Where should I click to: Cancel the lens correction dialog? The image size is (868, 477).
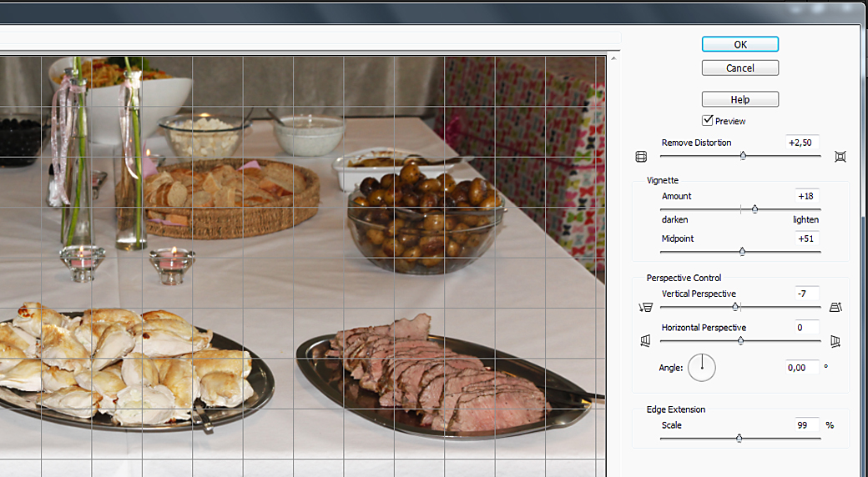739,68
